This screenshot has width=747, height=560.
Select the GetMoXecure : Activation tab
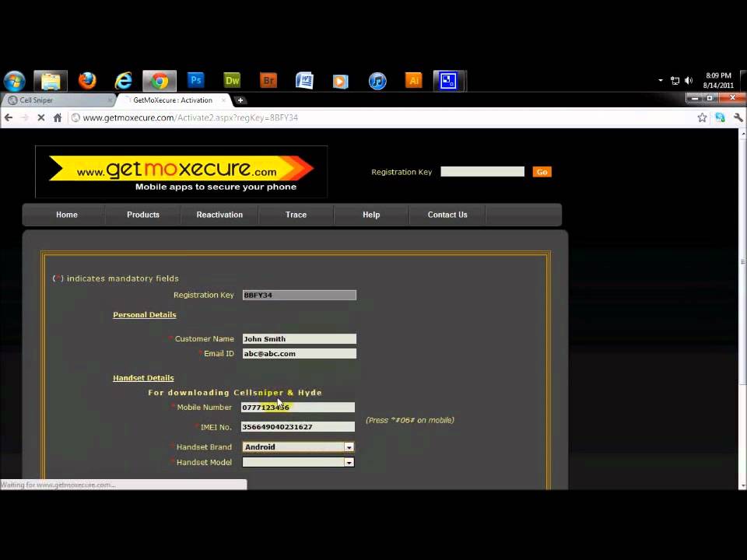[173, 100]
